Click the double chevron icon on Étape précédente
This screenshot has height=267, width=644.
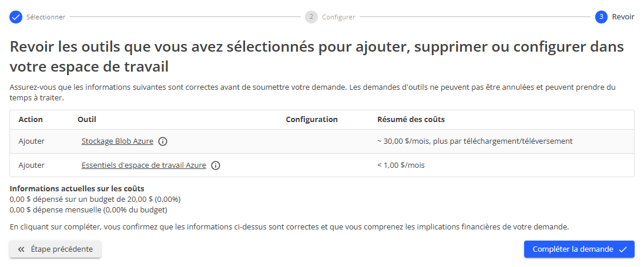21,249
